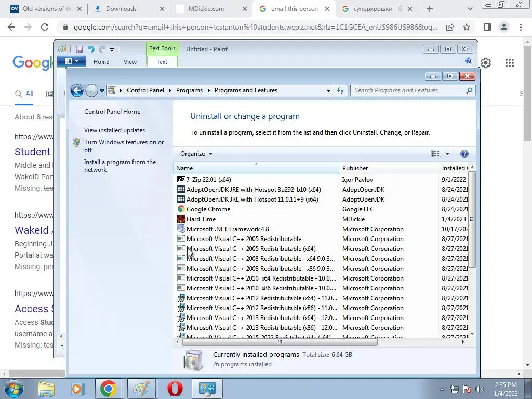532x399 pixels.
Task: Switch to Paint's Text tab
Action: coord(162,62)
